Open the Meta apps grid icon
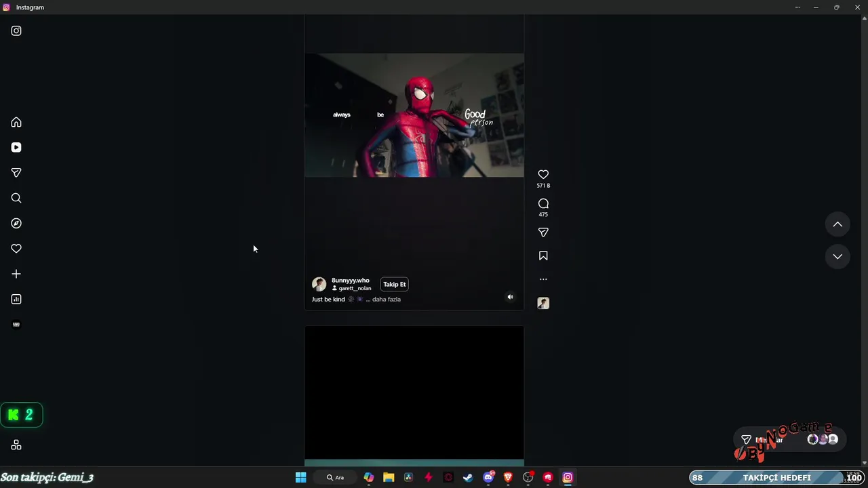Viewport: 868px width, 488px height. click(x=16, y=445)
